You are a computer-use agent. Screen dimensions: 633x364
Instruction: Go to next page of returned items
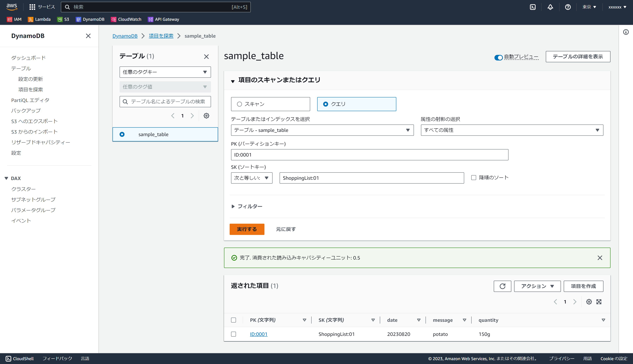(575, 302)
